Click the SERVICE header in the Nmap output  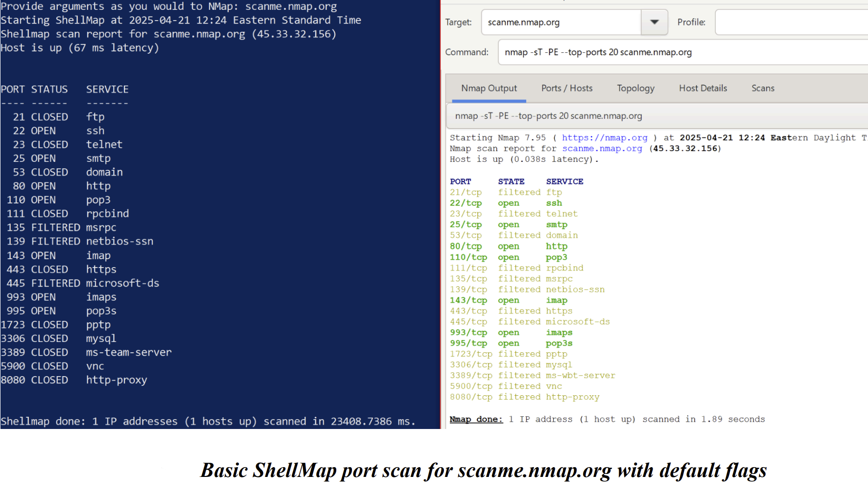tap(564, 181)
